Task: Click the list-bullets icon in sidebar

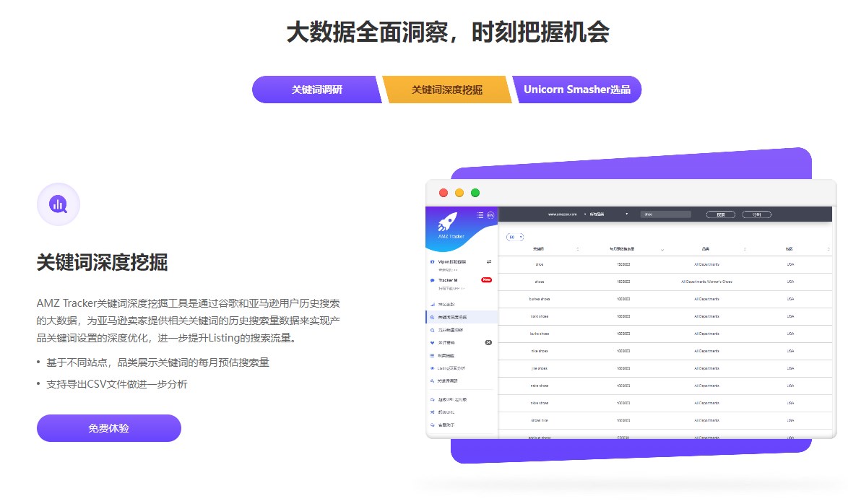Action: [432, 355]
